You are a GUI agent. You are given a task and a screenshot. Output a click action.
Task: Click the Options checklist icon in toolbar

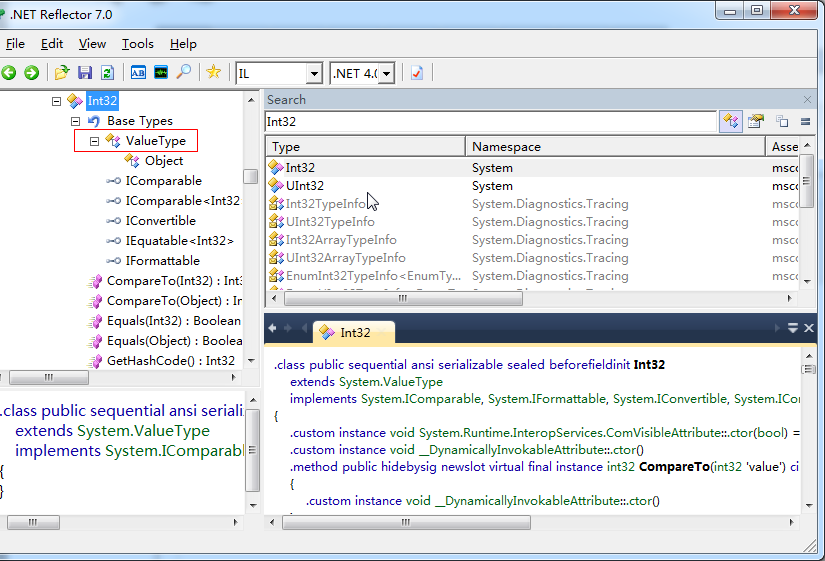417,72
